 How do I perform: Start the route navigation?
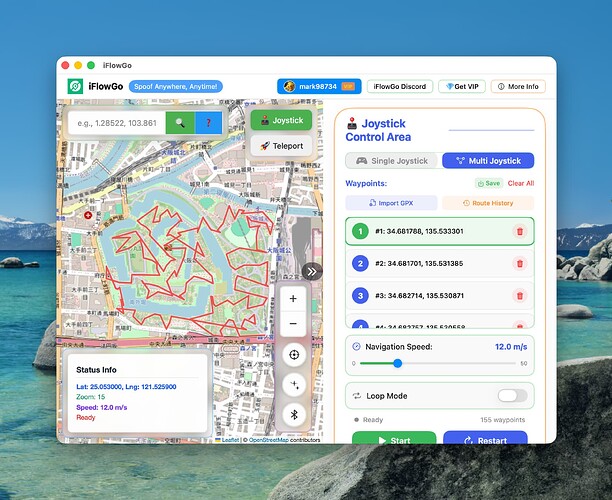[x=394, y=440]
